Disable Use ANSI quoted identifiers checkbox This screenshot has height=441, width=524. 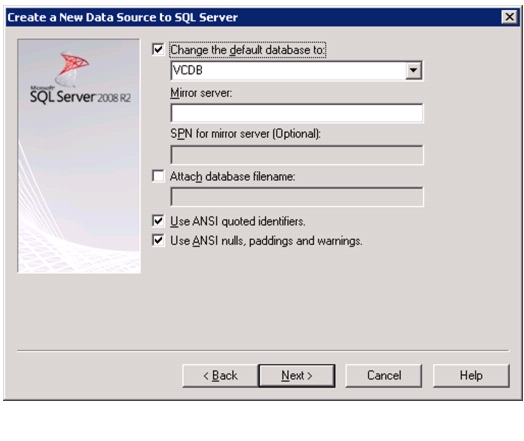tap(158, 221)
